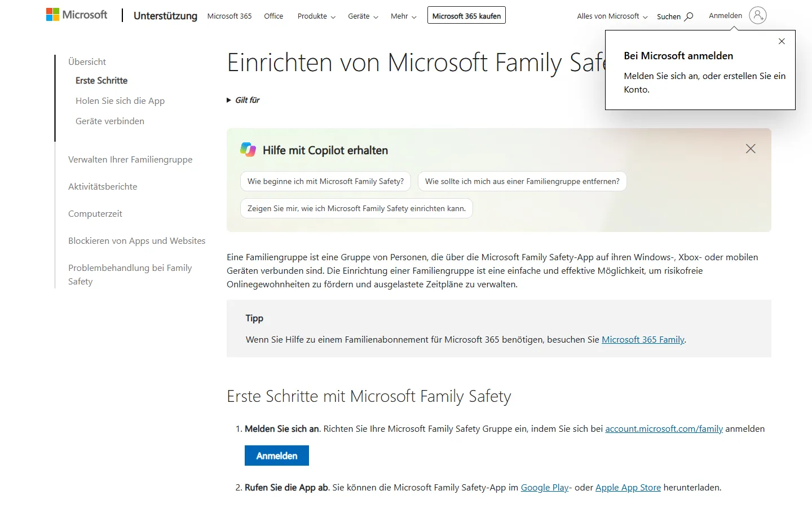Click the Copilot logo icon
812x508 pixels.
click(248, 150)
